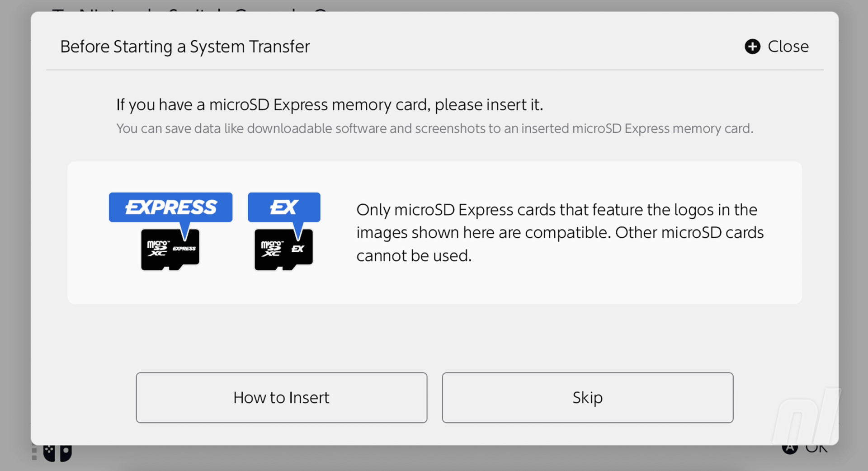Click the Joy-Con controller icon at the bottom
Screen dimensions: 868x471
(x=57, y=453)
